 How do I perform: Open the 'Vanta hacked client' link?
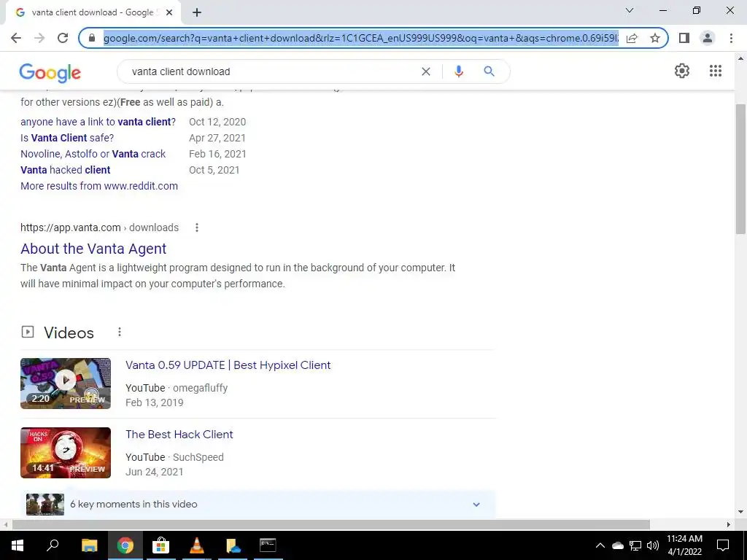click(65, 170)
